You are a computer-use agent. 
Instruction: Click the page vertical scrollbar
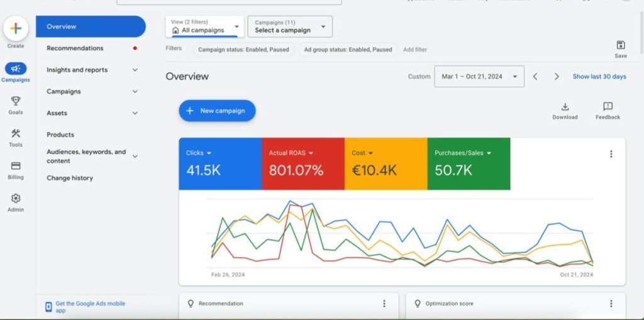coord(641,33)
